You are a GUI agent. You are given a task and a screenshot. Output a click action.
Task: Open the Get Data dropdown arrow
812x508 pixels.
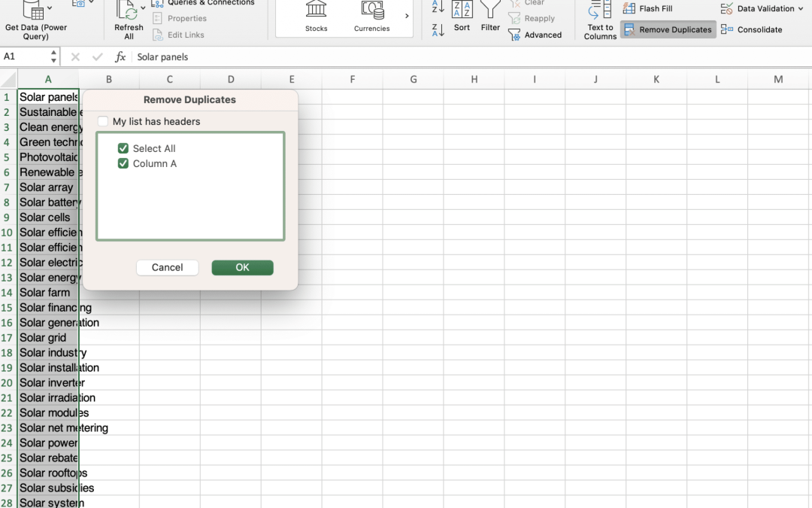coord(50,9)
